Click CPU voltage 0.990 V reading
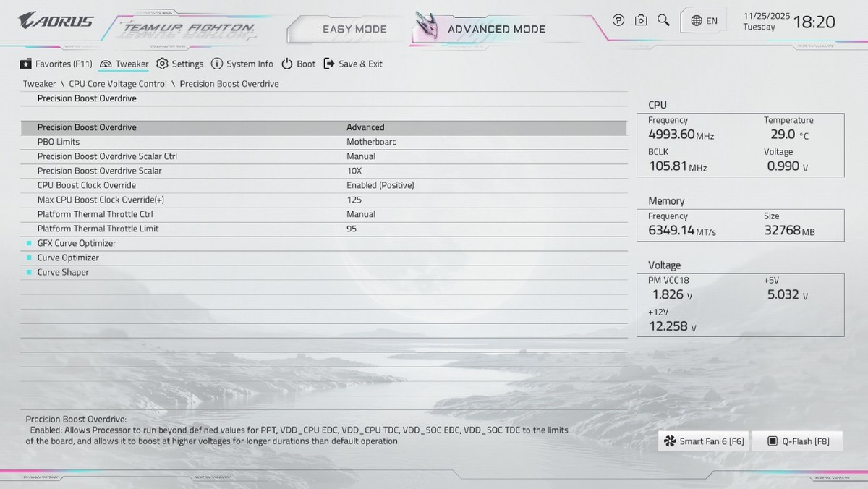Screen dimensions: 868x489 [x=788, y=166]
